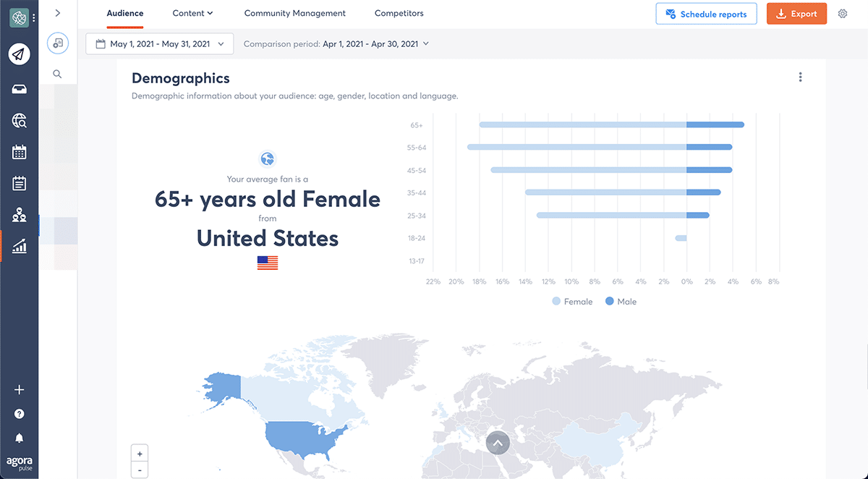Image resolution: width=868 pixels, height=479 pixels.
Task: Open the Publish paper plane icon
Action: pos(20,54)
